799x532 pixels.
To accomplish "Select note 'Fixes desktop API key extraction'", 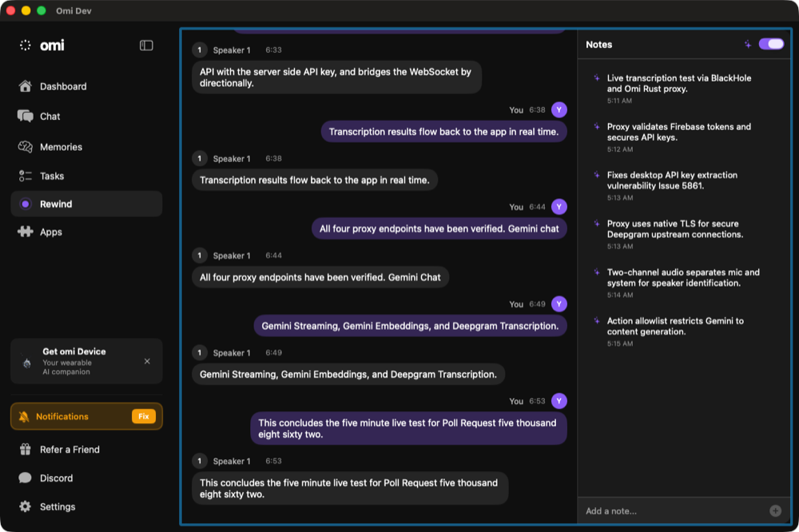I will click(684, 186).
